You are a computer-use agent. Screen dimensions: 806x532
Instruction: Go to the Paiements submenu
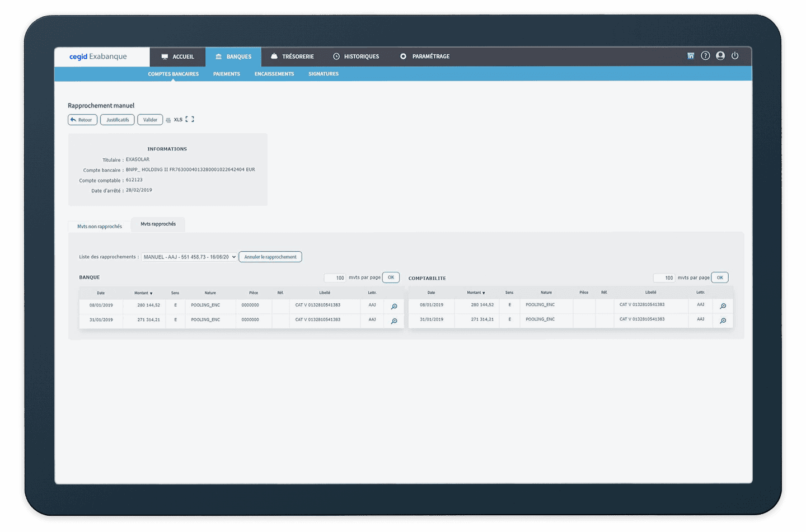(226, 74)
